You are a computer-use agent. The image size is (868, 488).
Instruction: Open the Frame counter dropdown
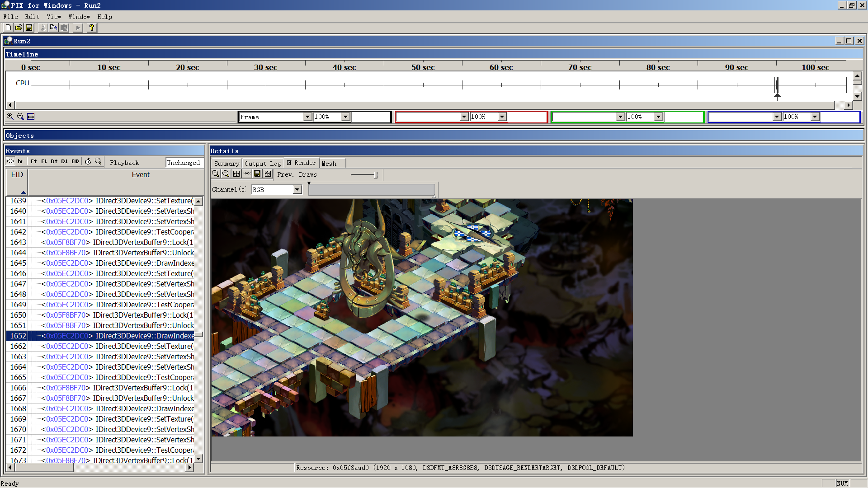tap(307, 117)
